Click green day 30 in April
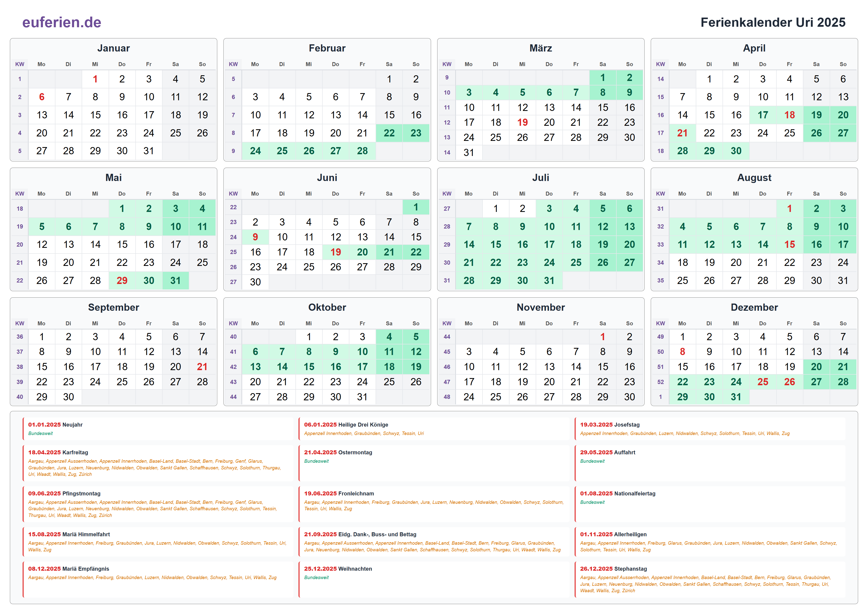The width and height of the screenshot is (868, 614). point(736,151)
